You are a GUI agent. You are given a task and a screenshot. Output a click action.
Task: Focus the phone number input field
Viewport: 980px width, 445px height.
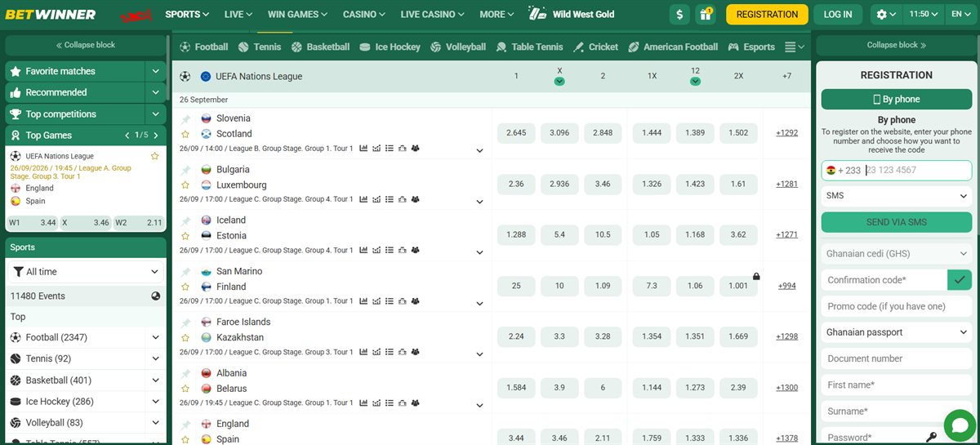tap(917, 171)
